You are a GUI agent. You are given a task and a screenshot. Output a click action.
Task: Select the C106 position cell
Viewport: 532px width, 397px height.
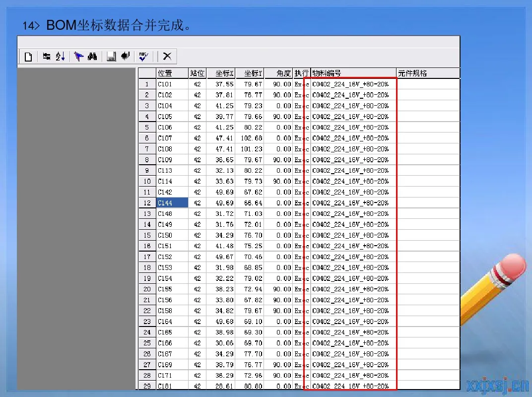click(172, 127)
